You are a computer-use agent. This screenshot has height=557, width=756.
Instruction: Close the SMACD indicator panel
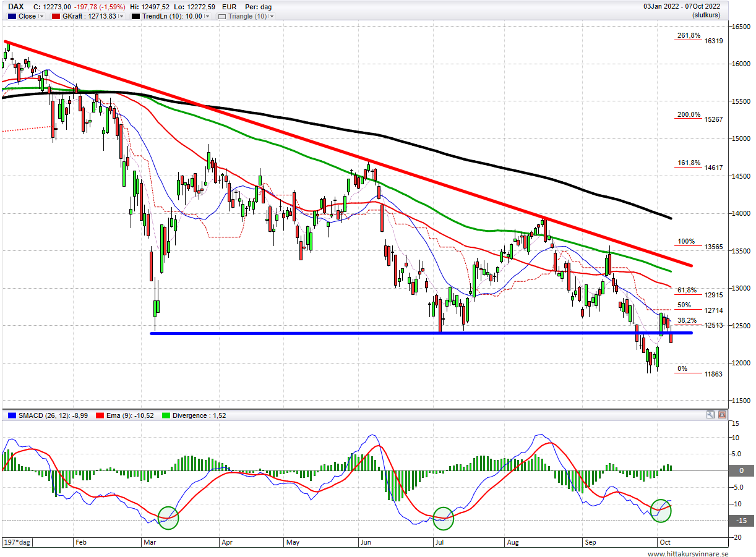click(x=721, y=415)
